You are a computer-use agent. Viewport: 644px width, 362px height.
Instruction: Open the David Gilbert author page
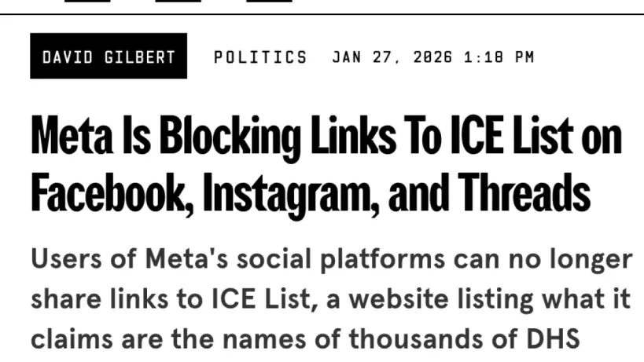109,57
